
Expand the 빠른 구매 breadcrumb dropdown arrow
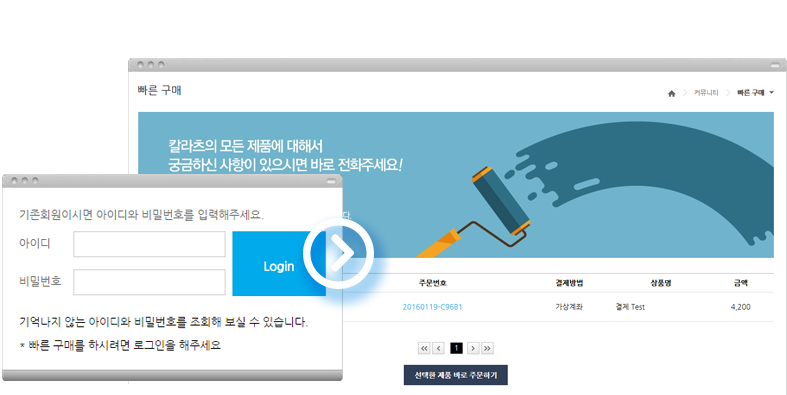(x=771, y=92)
